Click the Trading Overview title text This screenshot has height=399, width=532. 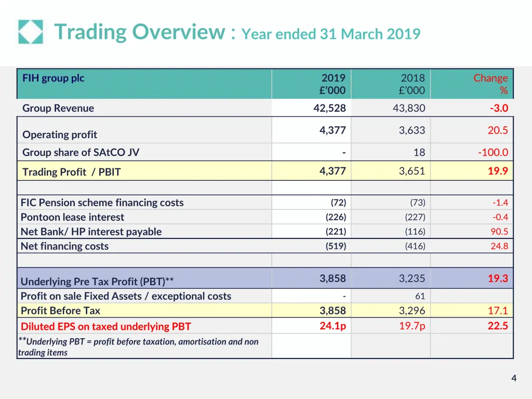(139, 32)
